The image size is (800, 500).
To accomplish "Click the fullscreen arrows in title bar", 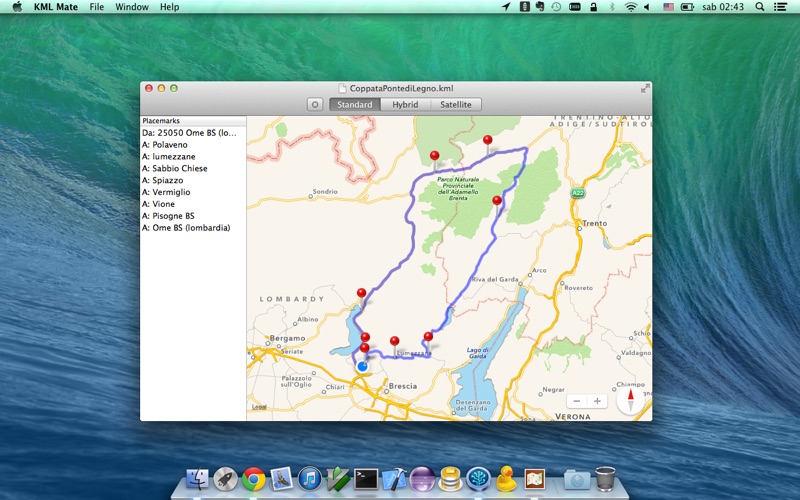I will tap(645, 89).
